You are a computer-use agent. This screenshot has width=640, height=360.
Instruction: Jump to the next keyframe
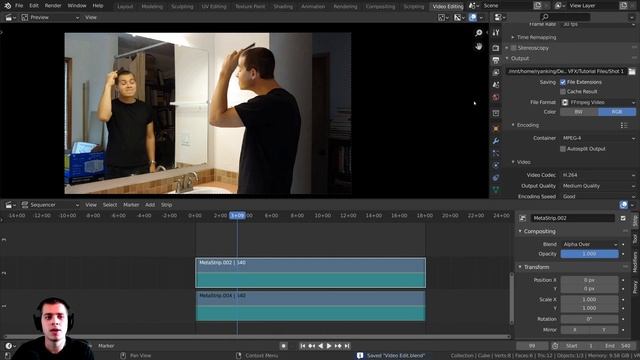click(338, 346)
